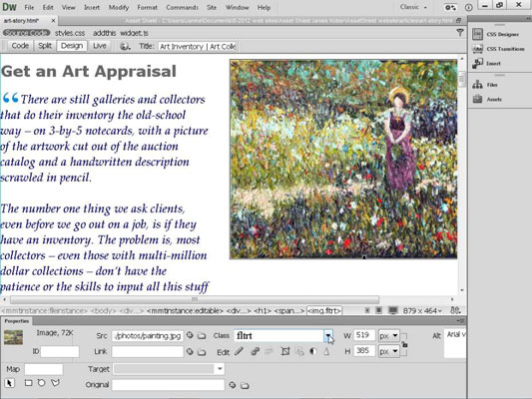The height and width of the screenshot is (399, 532).
Task: Expand the Class fltrt dropdown
Action: click(x=328, y=336)
